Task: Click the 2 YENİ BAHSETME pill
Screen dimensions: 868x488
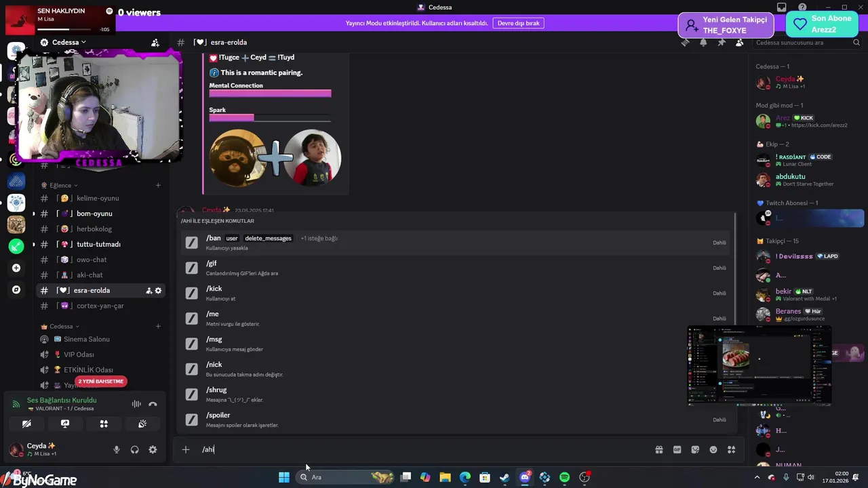Action: tap(101, 382)
